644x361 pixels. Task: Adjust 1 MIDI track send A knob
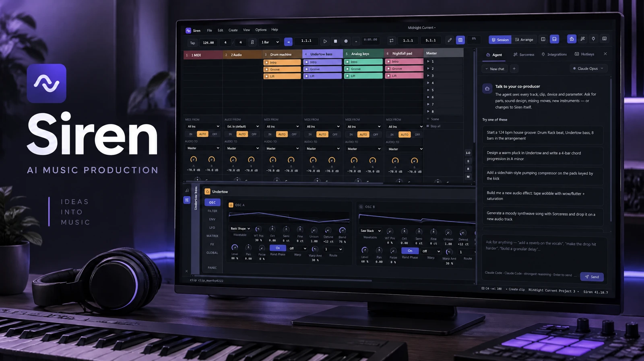click(194, 160)
